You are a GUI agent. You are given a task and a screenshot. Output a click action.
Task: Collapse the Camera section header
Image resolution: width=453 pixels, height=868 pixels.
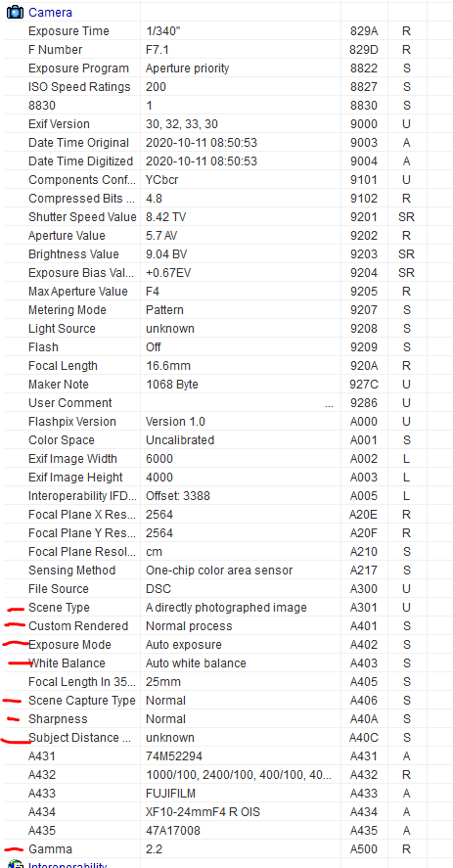pyautogui.click(x=50, y=12)
